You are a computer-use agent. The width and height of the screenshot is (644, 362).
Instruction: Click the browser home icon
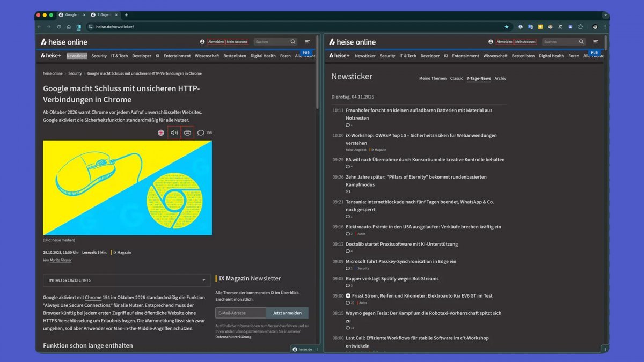[x=69, y=27]
